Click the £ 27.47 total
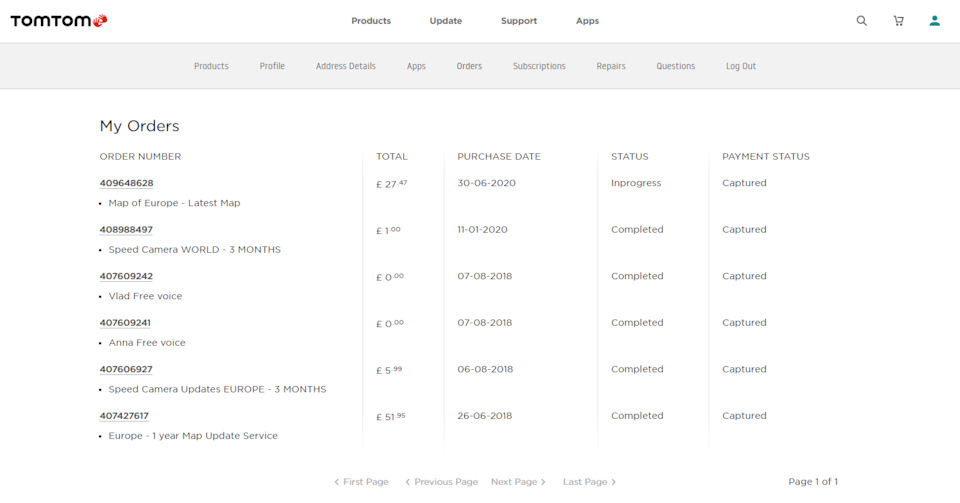The image size is (960, 503). [x=392, y=184]
